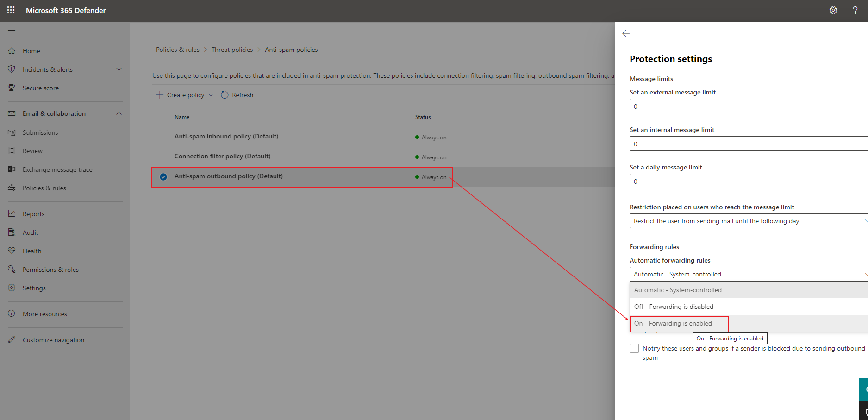Click the Health heart icon
The image size is (868, 420).
click(x=12, y=251)
